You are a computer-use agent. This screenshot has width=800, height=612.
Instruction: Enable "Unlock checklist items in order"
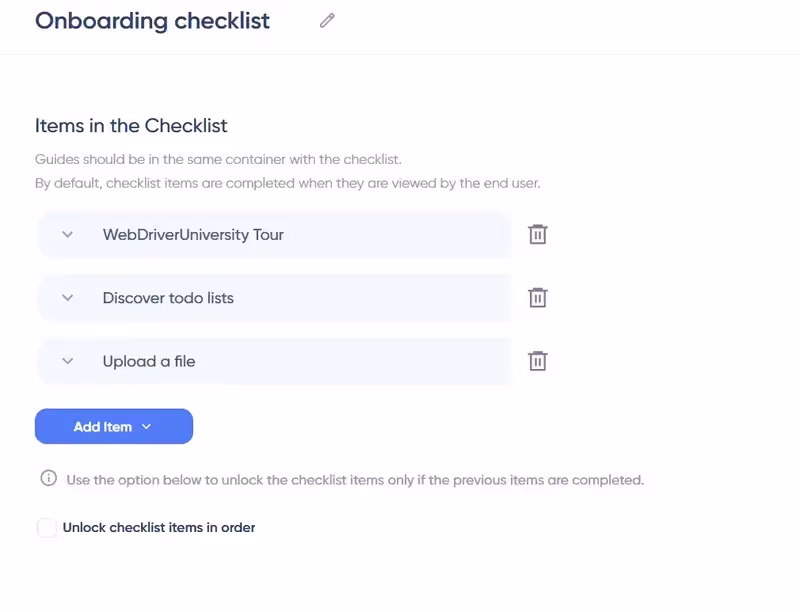click(46, 527)
